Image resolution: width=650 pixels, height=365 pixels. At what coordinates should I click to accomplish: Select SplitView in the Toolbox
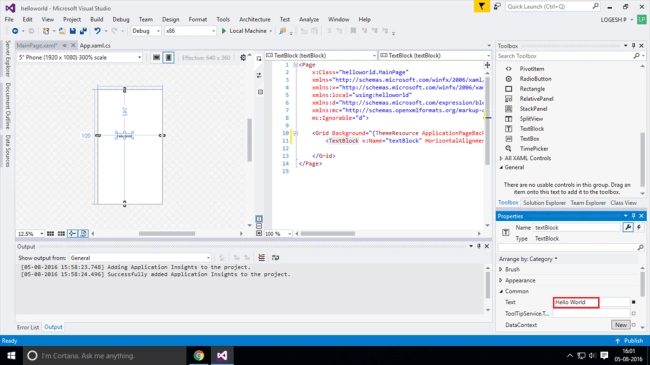click(531, 119)
